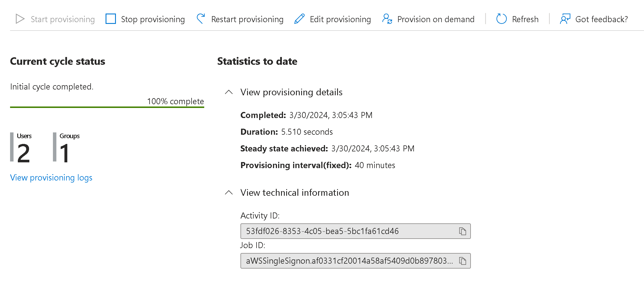Copy the Activity ID to clipboard
This screenshot has height=289, width=644.
pos(463,231)
